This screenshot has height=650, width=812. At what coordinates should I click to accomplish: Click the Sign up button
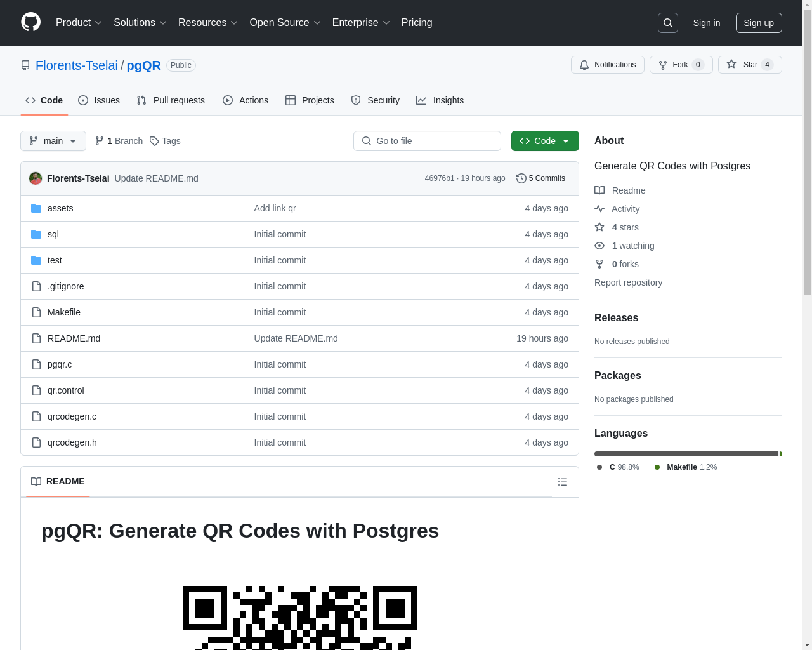coord(759,23)
